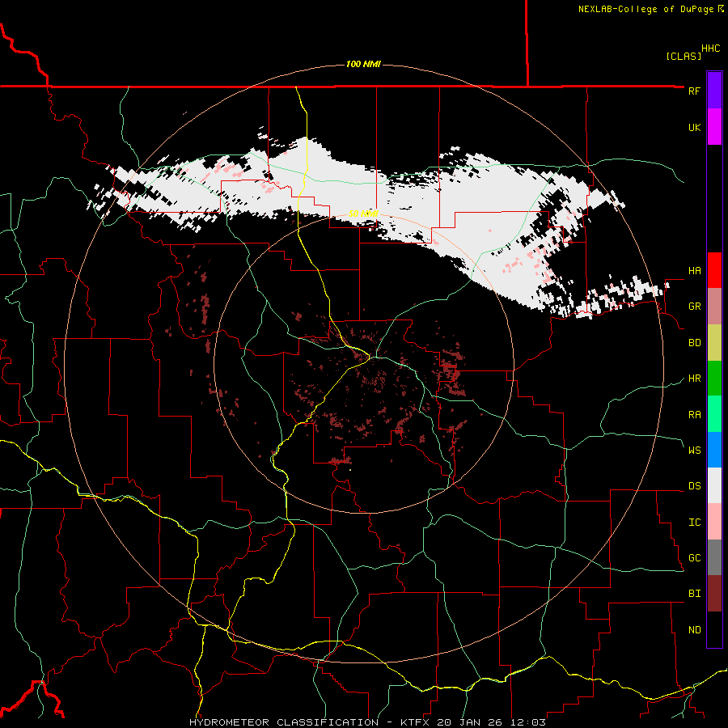This screenshot has height=728, width=728.
Task: Click the NEXLAB-College of DuPage credit text
Action: 645,9
